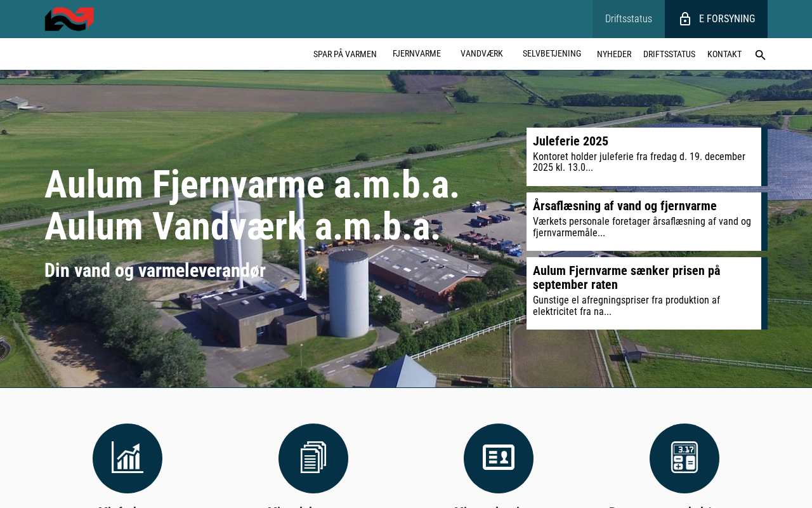Go to the KONTAKT page
This screenshot has height=508, width=812.
pyautogui.click(x=724, y=55)
